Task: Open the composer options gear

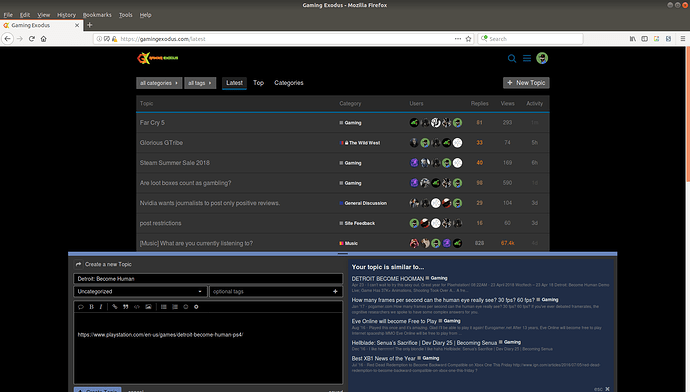Action: (196, 307)
